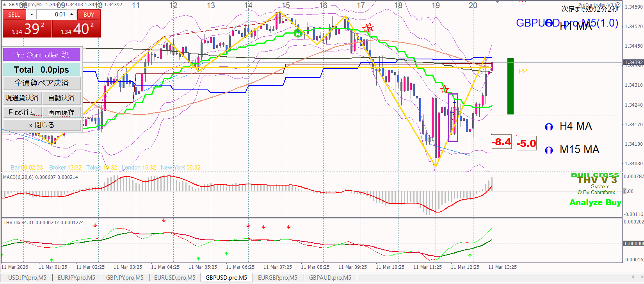Select the purple rectangle on the chart
Viewport: 644px width, 284px height.
pyautogui.click(x=453, y=117)
